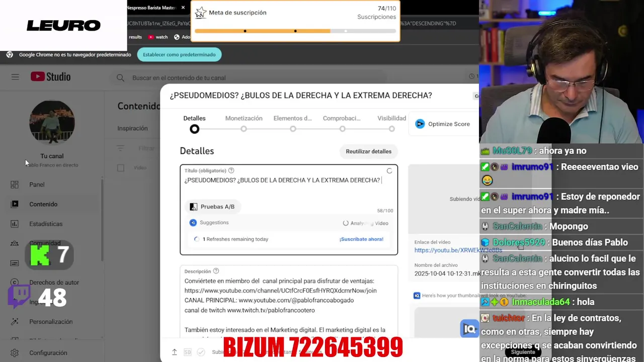
Task: Close the Nespresso Barista browser tab
Action: tap(183, 8)
